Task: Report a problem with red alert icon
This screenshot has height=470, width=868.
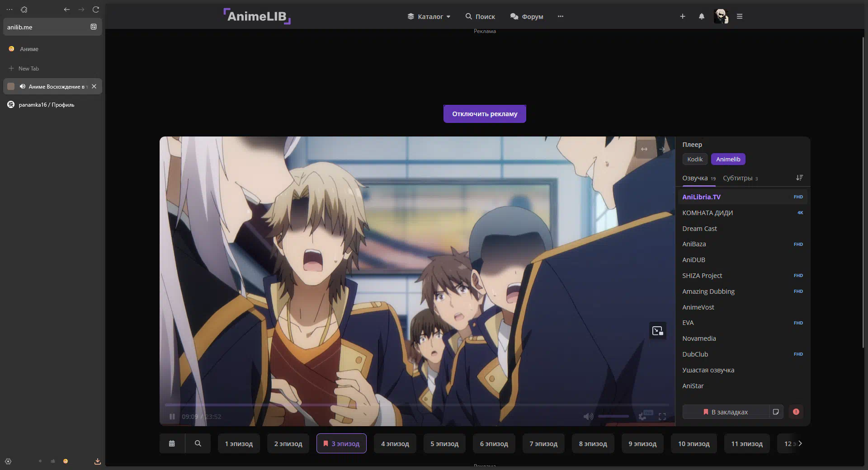Action: click(x=796, y=412)
